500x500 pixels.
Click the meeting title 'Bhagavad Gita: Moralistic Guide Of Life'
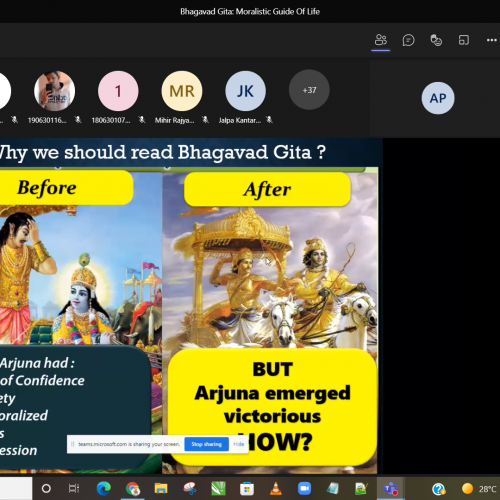tap(250, 12)
